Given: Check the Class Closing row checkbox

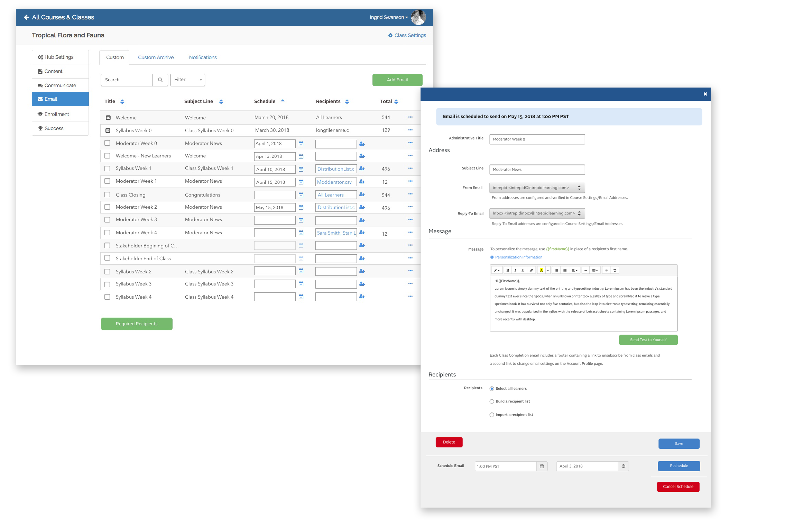Looking at the screenshot, I should click(107, 194).
